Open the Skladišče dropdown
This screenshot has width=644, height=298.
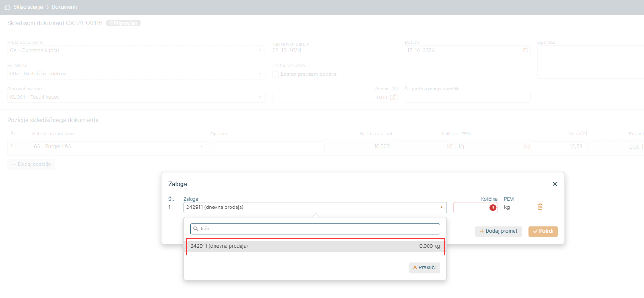136,74
